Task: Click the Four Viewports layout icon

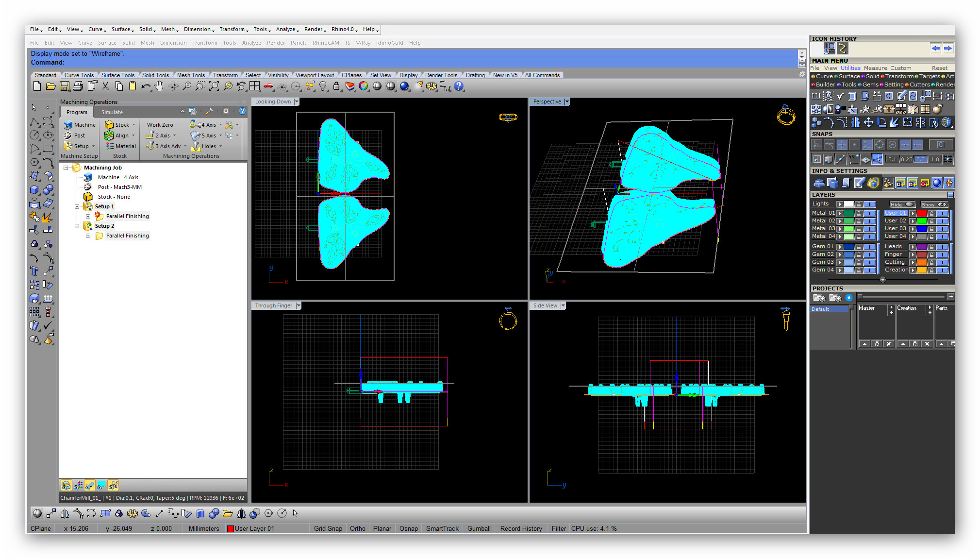Action: 255,86
